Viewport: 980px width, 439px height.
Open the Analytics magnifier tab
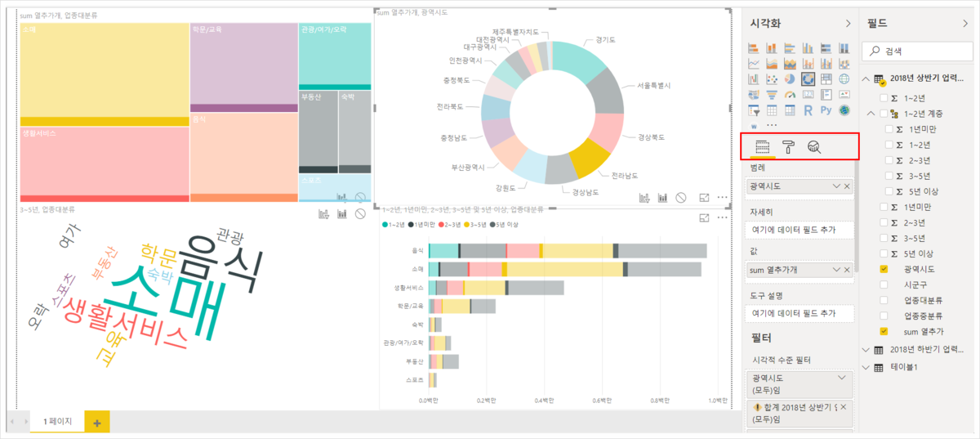[x=814, y=147]
